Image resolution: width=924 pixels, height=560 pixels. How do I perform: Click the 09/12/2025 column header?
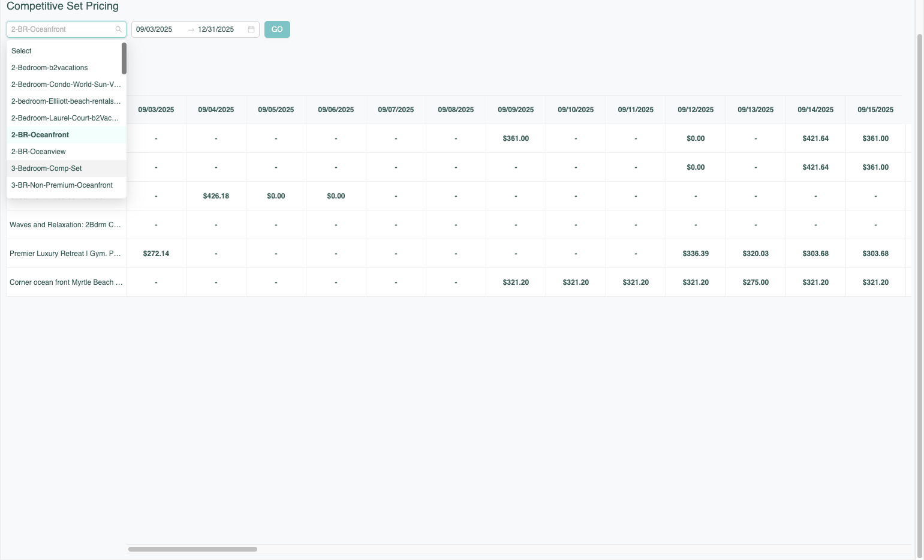pyautogui.click(x=696, y=110)
